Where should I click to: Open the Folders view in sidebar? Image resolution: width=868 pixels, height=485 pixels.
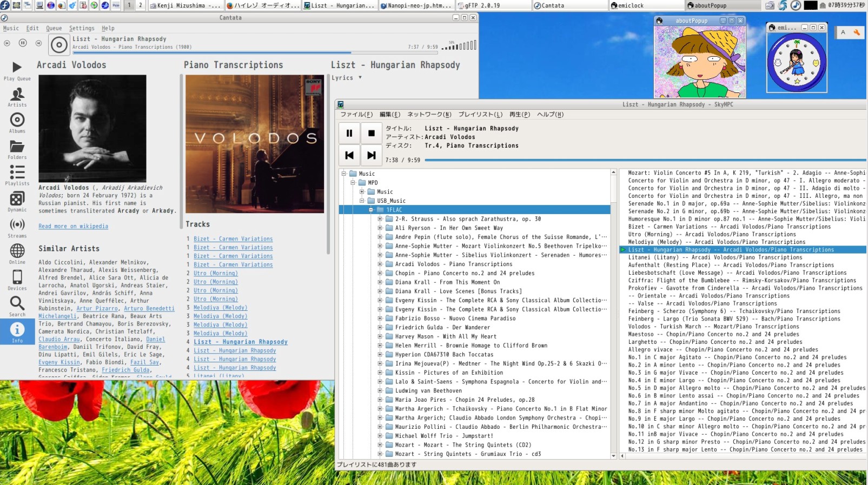(17, 149)
